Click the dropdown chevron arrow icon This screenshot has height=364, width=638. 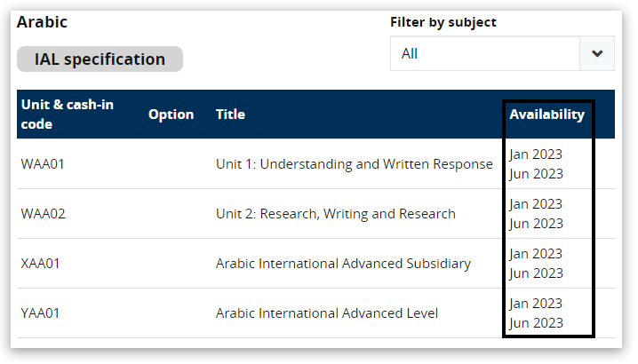click(x=597, y=53)
